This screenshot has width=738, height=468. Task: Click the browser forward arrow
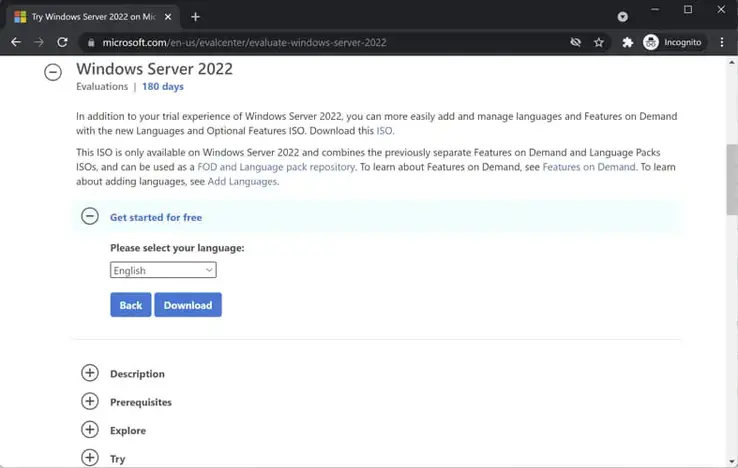coord(39,42)
